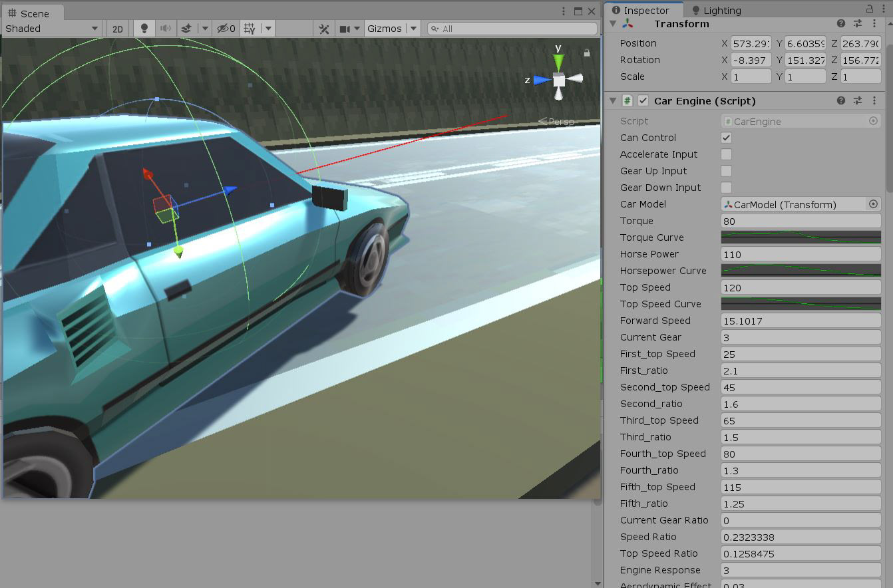Open the Torque Curve editor

point(801,237)
